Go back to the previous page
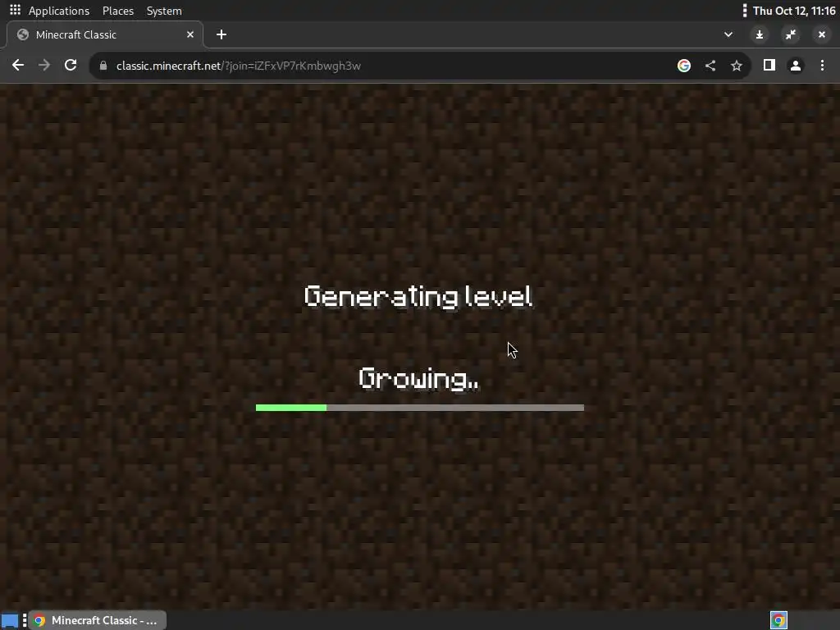 pyautogui.click(x=18, y=66)
